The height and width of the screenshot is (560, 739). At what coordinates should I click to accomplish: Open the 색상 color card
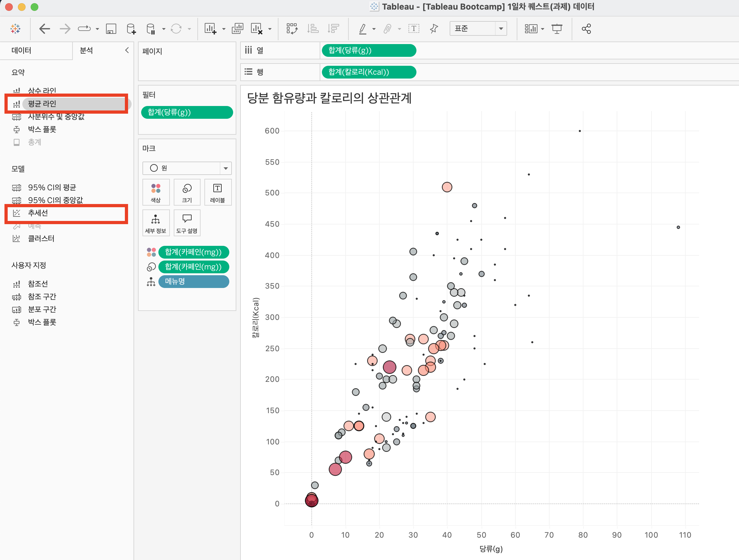tap(156, 193)
